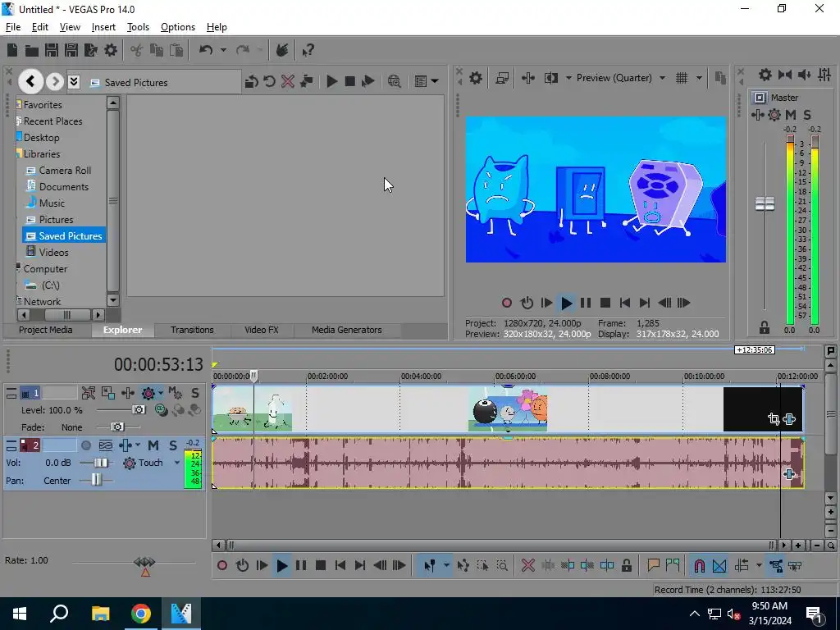This screenshot has height=630, width=840.
Task: Open Master bus audio properties gear
Action: [765, 75]
